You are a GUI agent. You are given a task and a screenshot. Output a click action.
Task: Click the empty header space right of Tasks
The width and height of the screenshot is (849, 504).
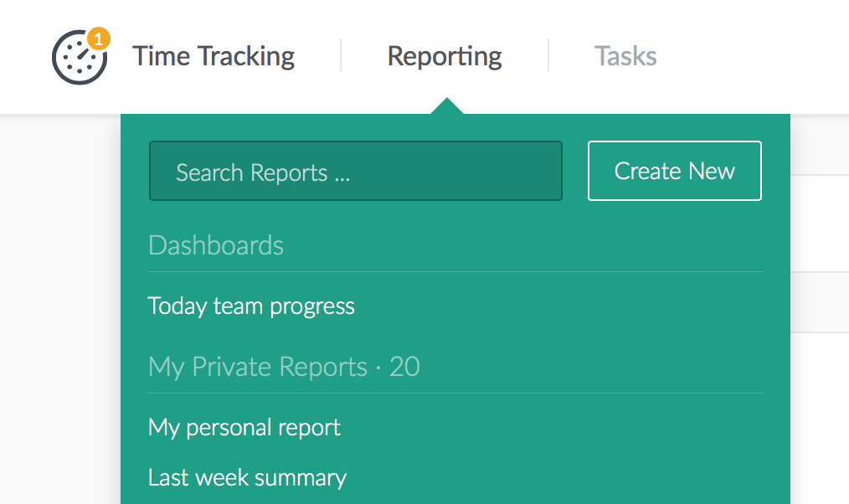click(754, 56)
